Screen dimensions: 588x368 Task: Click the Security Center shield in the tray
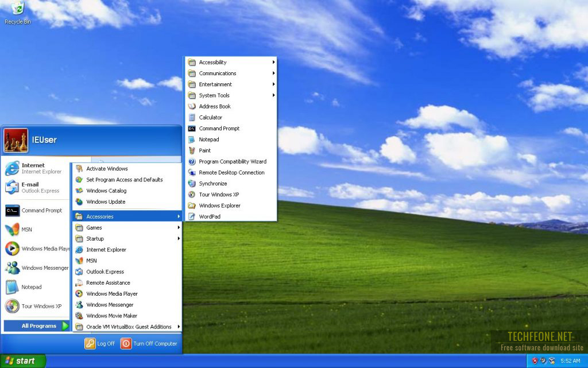pyautogui.click(x=536, y=361)
